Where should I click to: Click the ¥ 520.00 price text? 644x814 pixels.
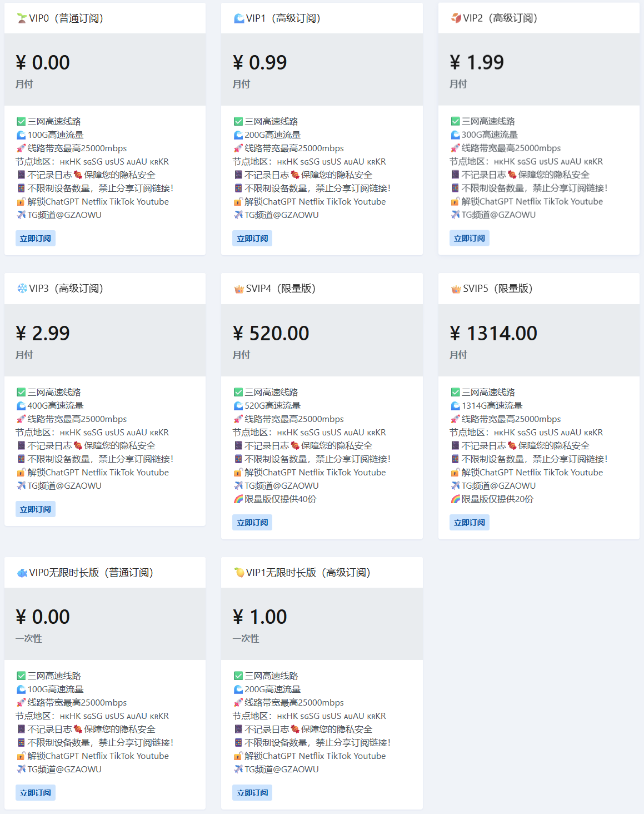(271, 334)
